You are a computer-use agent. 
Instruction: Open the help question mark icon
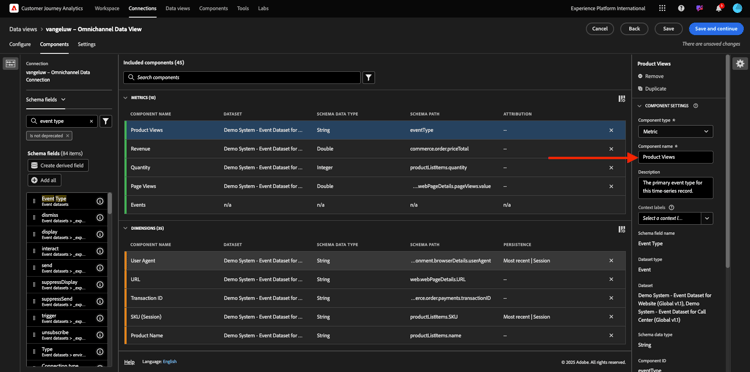[x=681, y=8]
